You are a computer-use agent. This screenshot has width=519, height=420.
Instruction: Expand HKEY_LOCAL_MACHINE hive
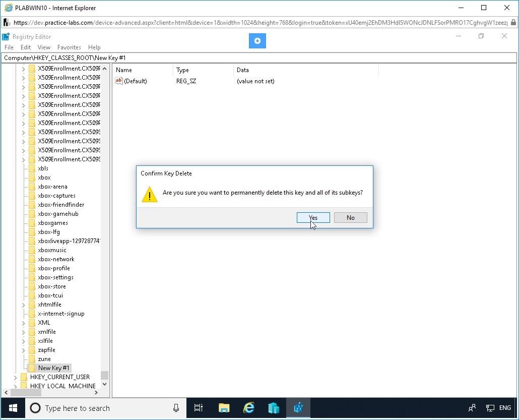(15, 386)
